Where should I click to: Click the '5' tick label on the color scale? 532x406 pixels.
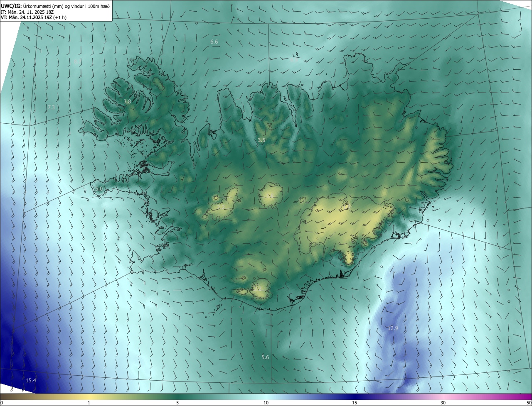point(177,403)
